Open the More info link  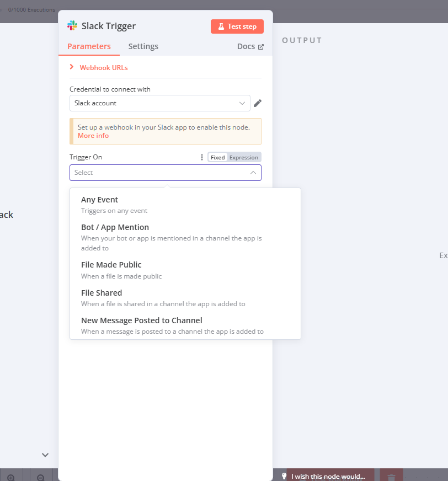tap(93, 136)
